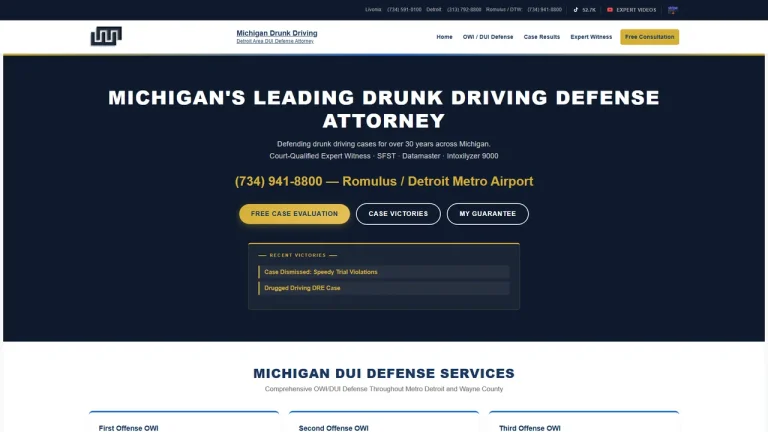Click the Free Case Evaluation button
Viewport: 768px width, 432px height.
294,214
